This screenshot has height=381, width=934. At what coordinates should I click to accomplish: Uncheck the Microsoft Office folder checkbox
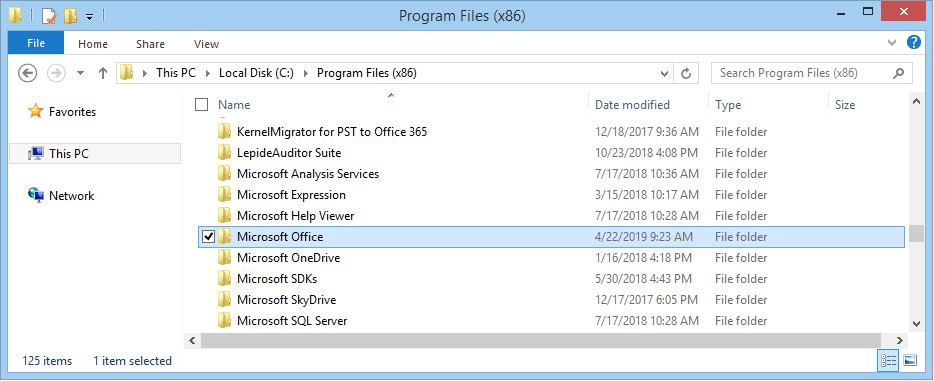pyautogui.click(x=208, y=237)
